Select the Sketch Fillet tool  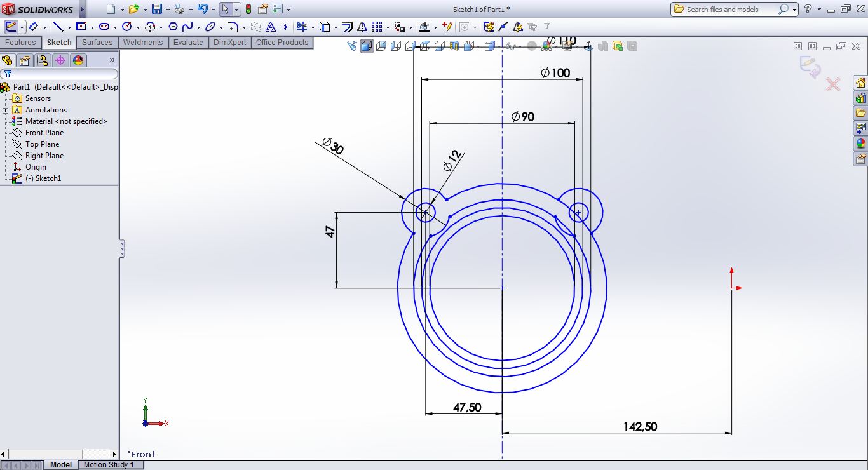tap(232, 26)
